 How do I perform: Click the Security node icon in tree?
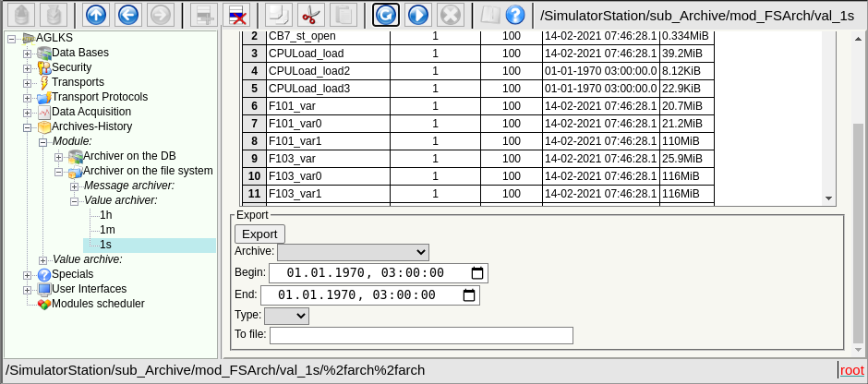(x=43, y=67)
